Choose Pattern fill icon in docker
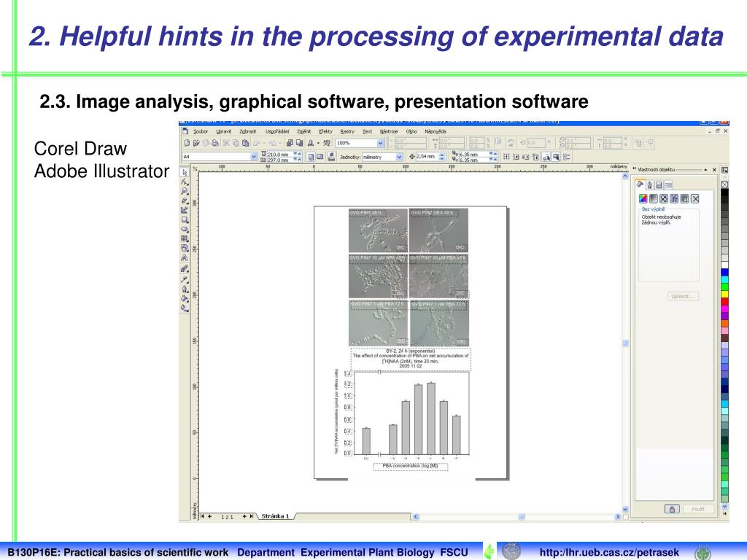The image size is (747, 560). pos(664,198)
